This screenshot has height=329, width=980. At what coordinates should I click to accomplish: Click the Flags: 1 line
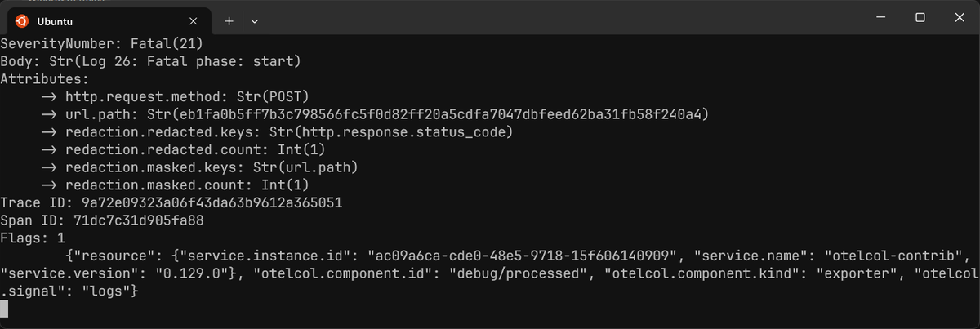point(33,239)
